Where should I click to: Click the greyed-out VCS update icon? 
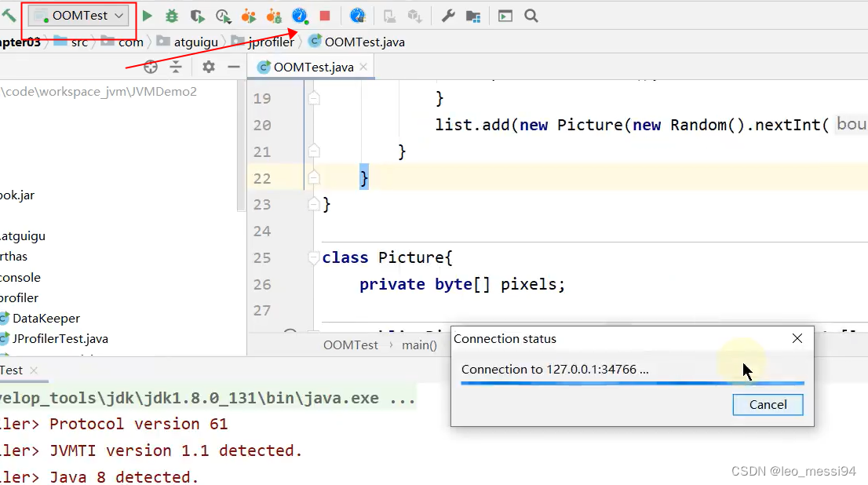pos(414,16)
